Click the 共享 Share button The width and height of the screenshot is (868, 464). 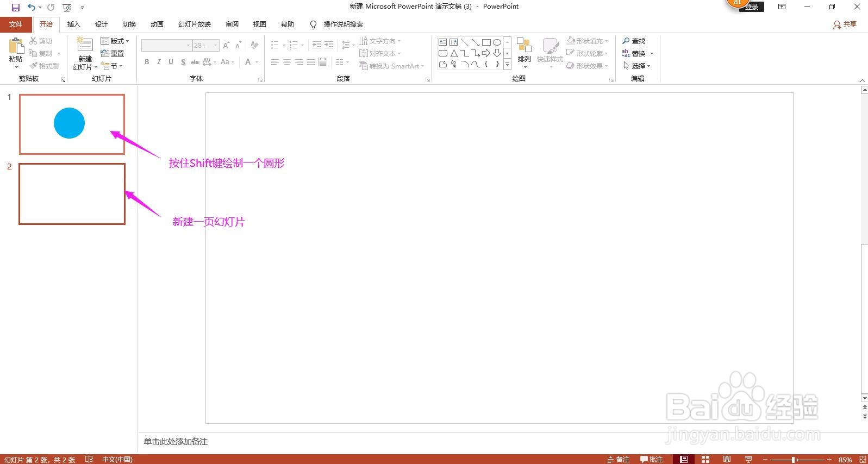pos(845,24)
